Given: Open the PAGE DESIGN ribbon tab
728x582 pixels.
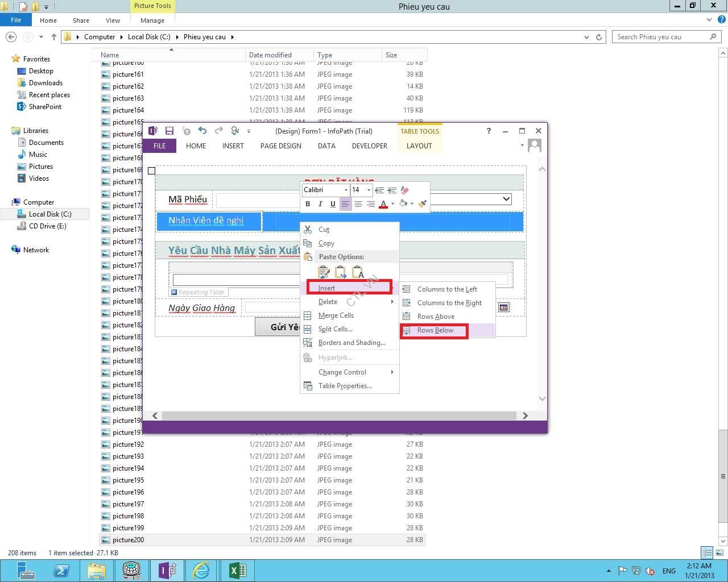Looking at the screenshot, I should tap(280, 146).
